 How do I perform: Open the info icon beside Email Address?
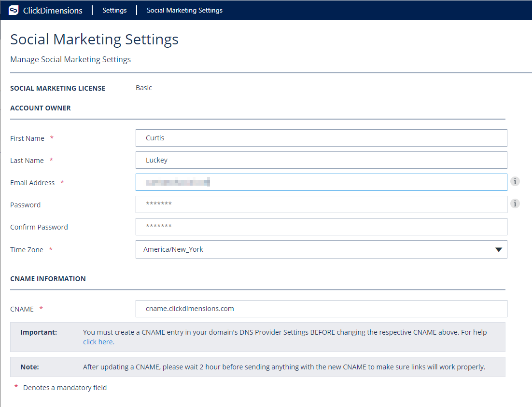point(515,182)
